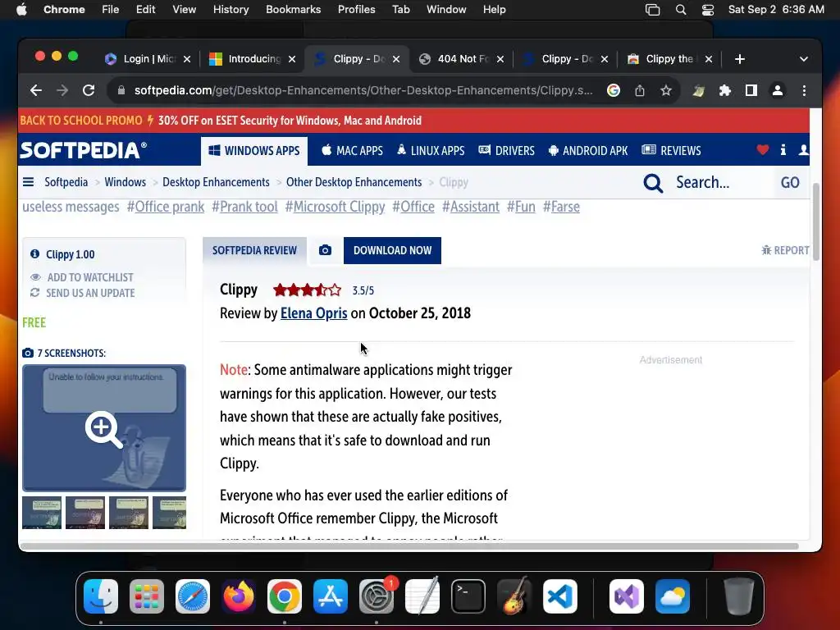Click the share page icon in address bar
This screenshot has width=840, height=630.
[x=640, y=90]
